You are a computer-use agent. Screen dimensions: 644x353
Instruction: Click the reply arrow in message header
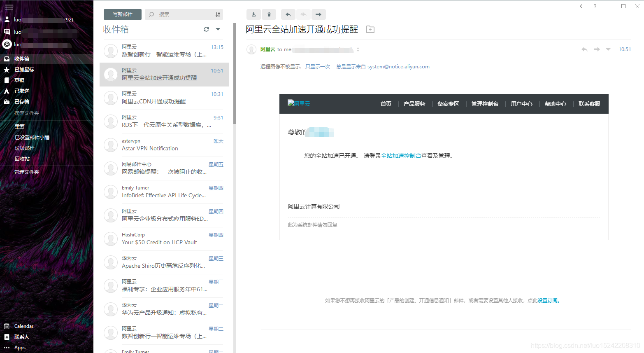tap(584, 49)
